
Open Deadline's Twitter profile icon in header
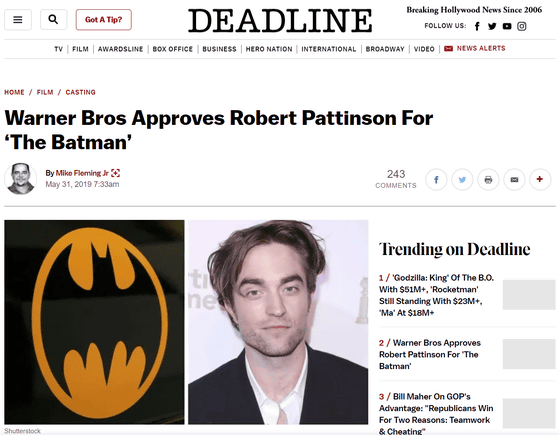[492, 26]
